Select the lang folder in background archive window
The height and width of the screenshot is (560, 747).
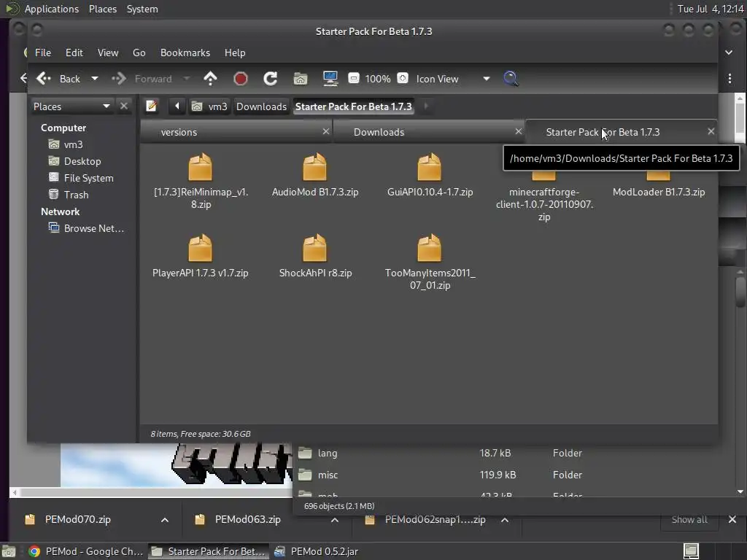pos(328,453)
